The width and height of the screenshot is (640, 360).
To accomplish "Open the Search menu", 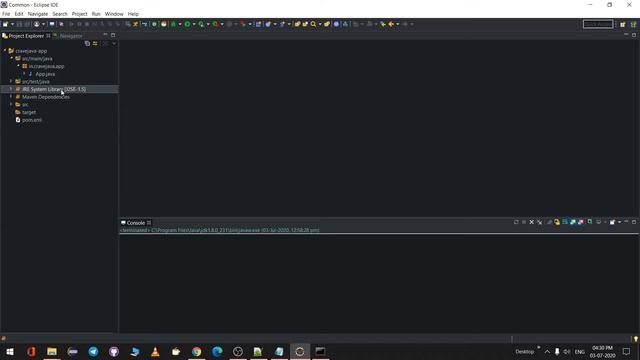I will 60,14.
